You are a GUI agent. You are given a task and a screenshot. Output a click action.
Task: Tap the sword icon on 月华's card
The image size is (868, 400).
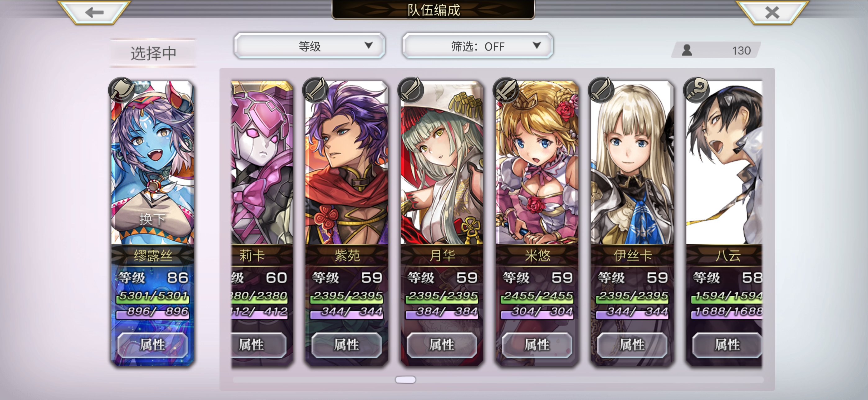click(x=411, y=90)
